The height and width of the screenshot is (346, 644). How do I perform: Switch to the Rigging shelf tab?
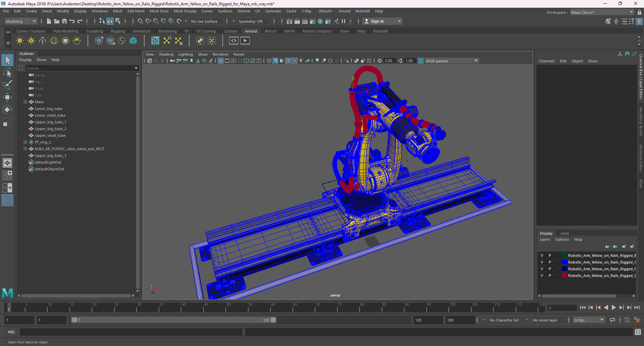pos(118,31)
